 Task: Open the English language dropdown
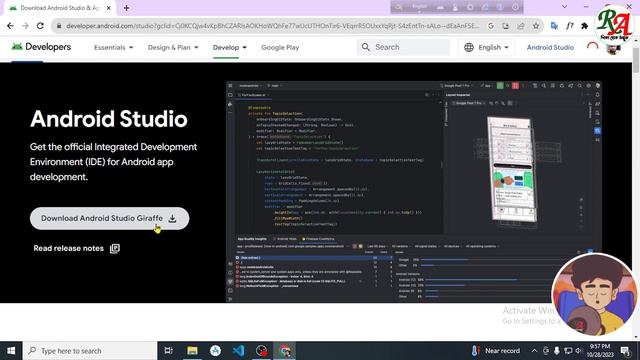pos(486,47)
